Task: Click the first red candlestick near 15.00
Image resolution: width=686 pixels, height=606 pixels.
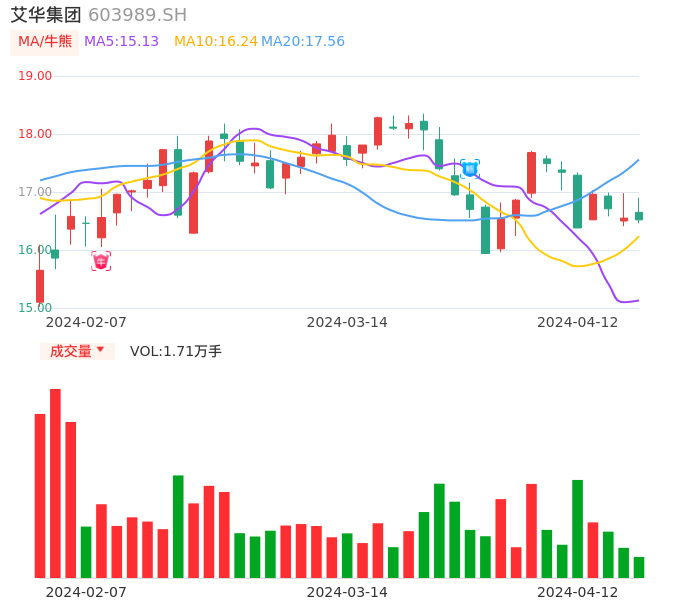Action: click(40, 286)
